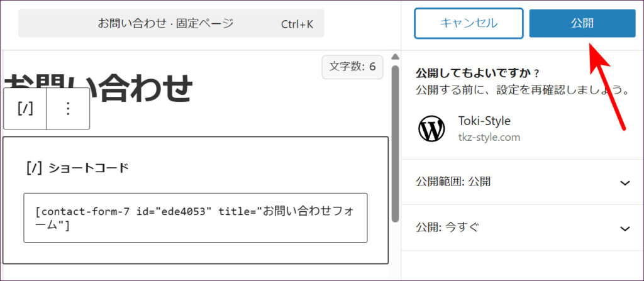Open the three-dot block options menu
The width and height of the screenshot is (644, 281).
pos(68,108)
